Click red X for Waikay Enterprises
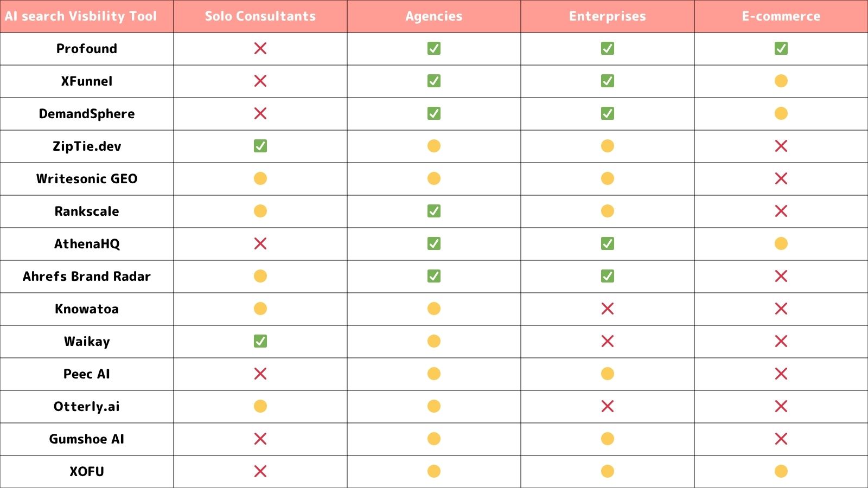 pos(608,341)
